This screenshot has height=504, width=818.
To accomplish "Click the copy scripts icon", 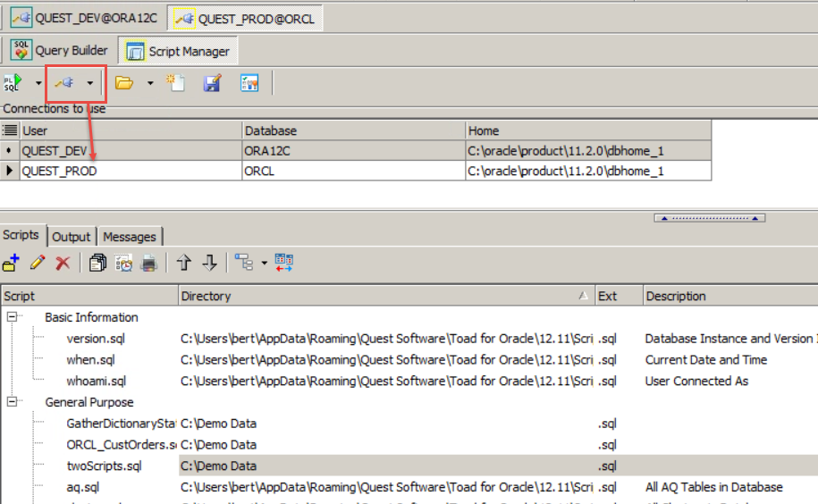I will point(97,263).
